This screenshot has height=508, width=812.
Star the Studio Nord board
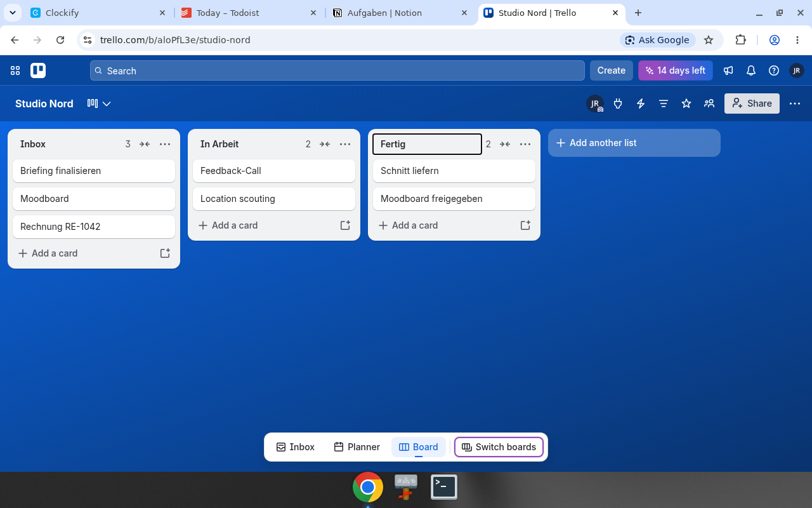click(x=686, y=104)
